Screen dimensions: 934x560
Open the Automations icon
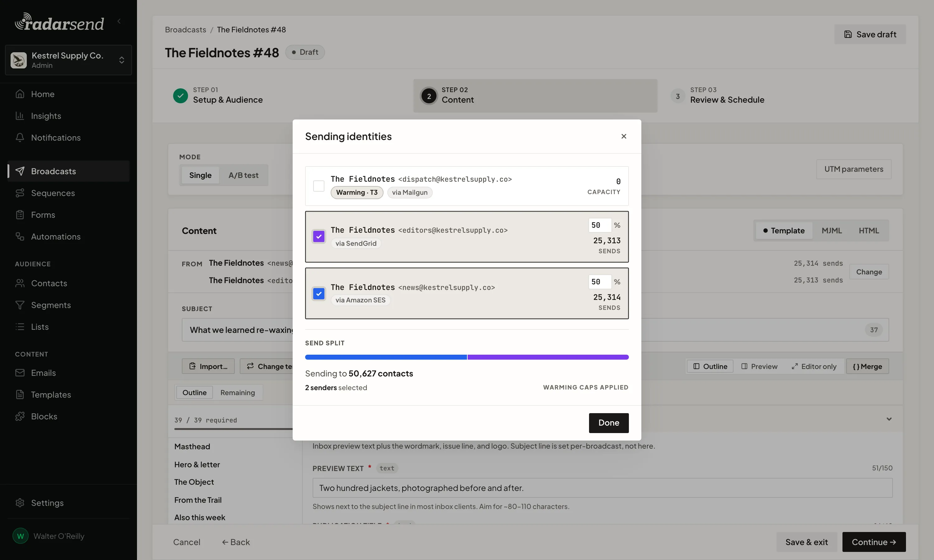[20, 237]
